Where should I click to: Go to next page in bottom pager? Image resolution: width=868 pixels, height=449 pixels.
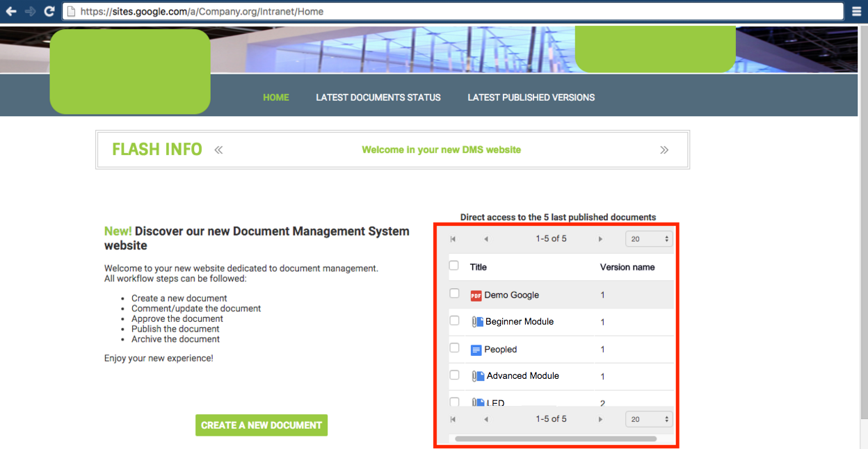600,419
